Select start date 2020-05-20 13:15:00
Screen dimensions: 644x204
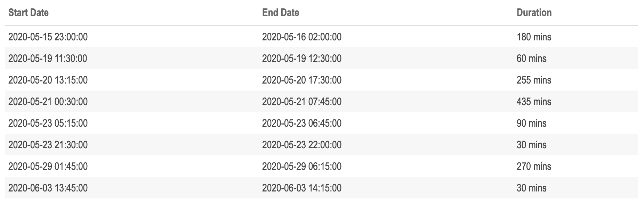[x=48, y=80]
